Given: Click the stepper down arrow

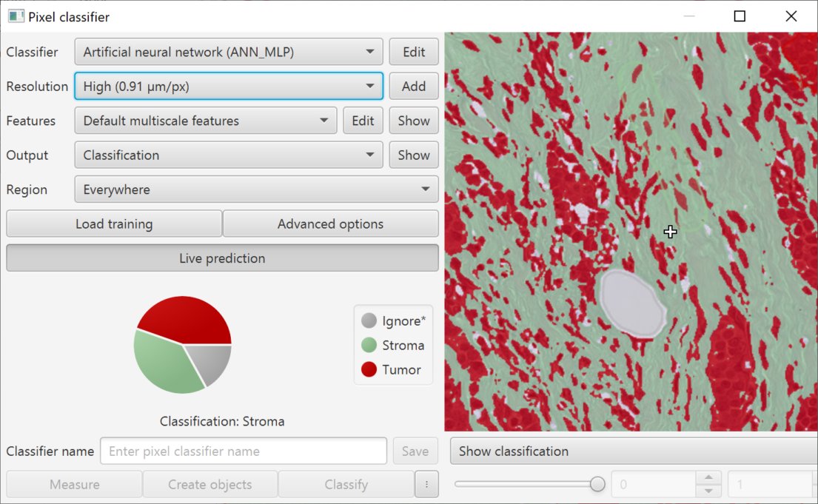Looking at the screenshot, I should click(x=708, y=491).
